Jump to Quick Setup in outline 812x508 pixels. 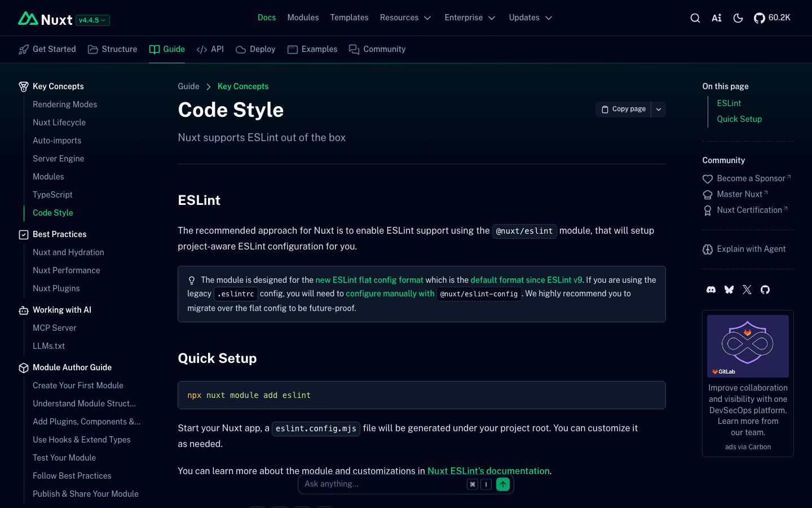point(739,119)
